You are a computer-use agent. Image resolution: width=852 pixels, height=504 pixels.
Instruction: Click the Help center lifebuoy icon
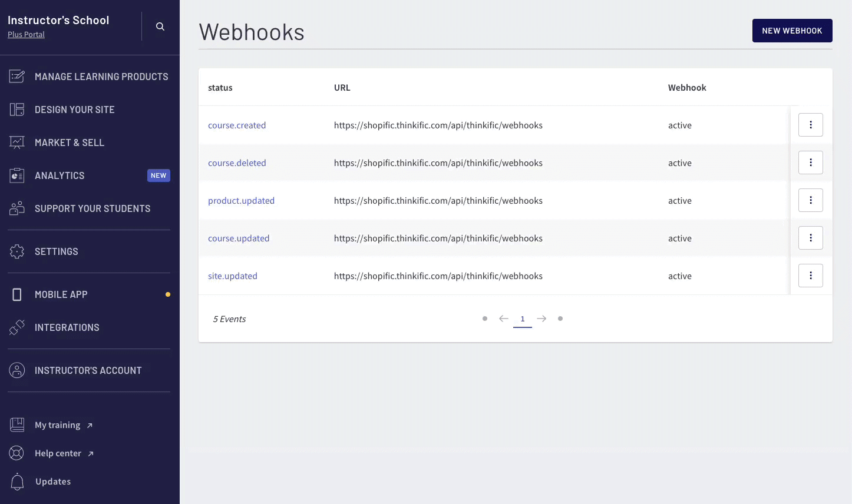tap(17, 453)
